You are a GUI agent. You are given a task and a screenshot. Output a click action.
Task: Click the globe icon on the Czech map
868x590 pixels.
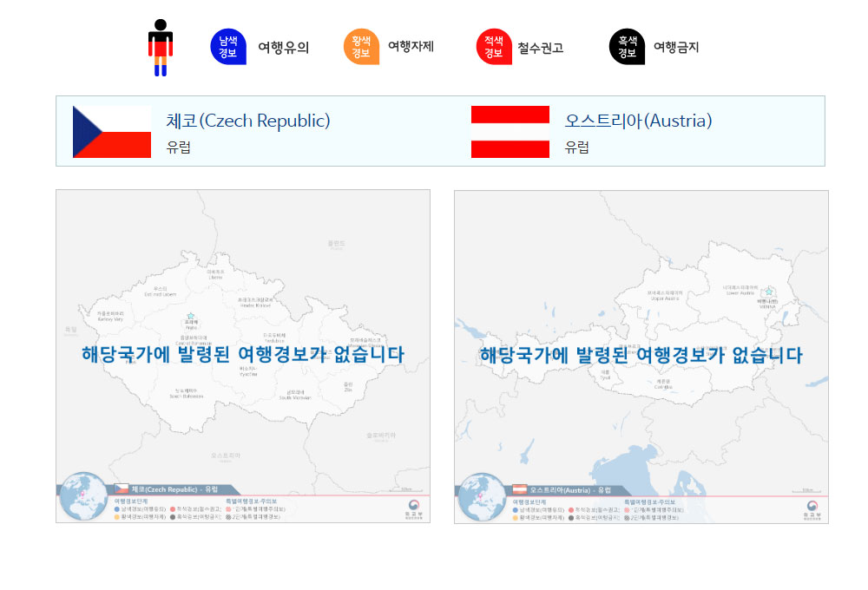[x=83, y=496]
